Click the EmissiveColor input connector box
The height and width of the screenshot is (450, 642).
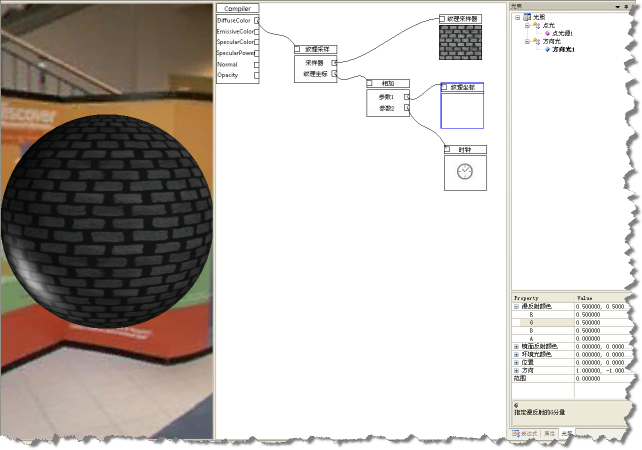pos(257,32)
